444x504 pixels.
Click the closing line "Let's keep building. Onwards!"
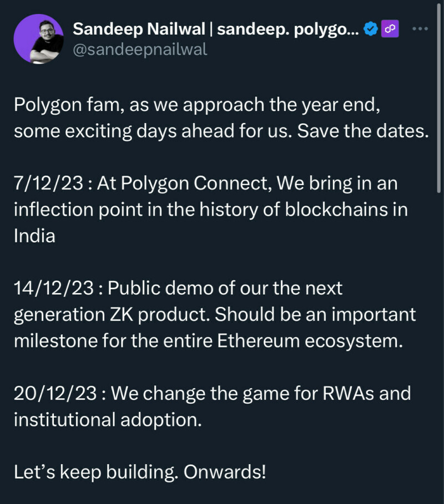coord(140,471)
